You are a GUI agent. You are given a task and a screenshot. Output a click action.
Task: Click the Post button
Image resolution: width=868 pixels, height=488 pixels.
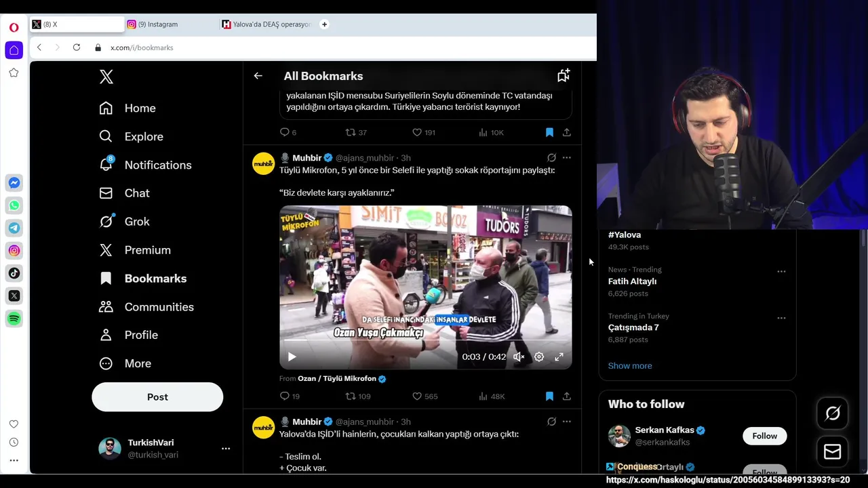[x=157, y=397]
